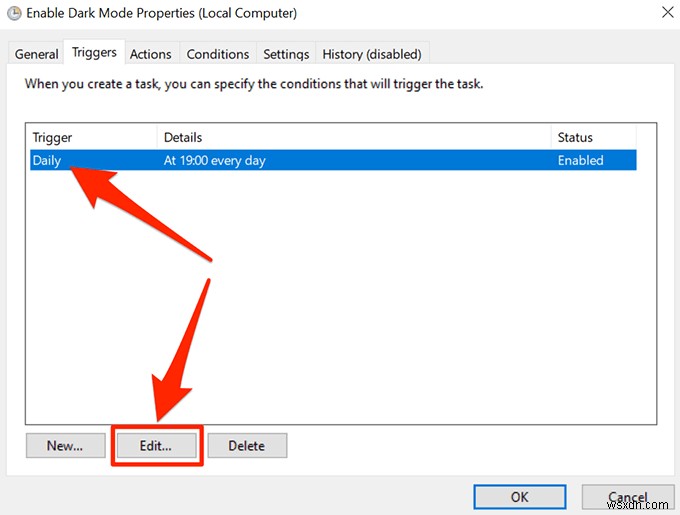This screenshot has width=680, height=515.
Task: Open the Settings tab
Action: coord(286,54)
